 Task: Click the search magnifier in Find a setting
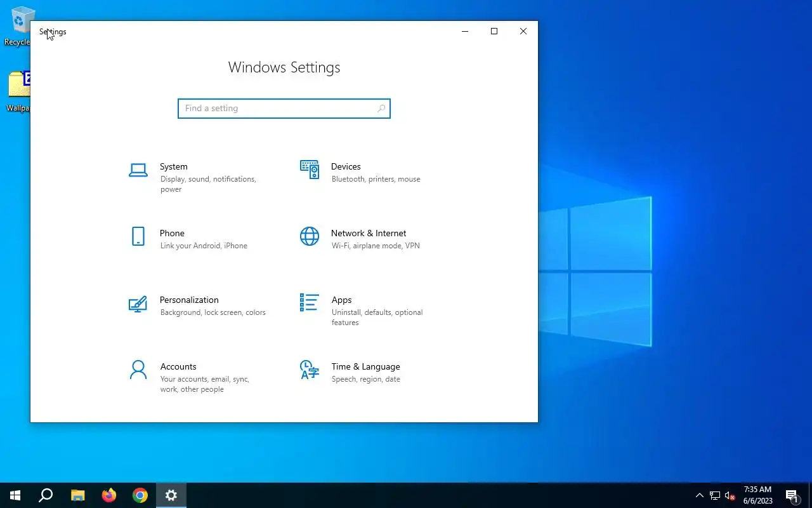(x=381, y=109)
